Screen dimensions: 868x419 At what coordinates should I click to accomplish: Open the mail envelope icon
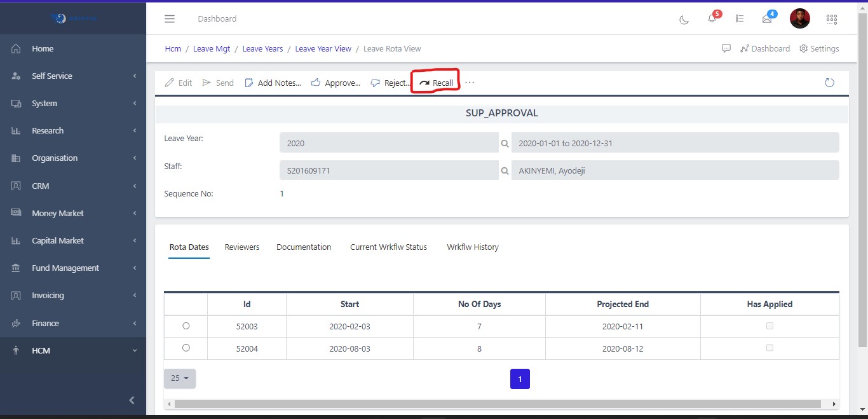point(767,19)
